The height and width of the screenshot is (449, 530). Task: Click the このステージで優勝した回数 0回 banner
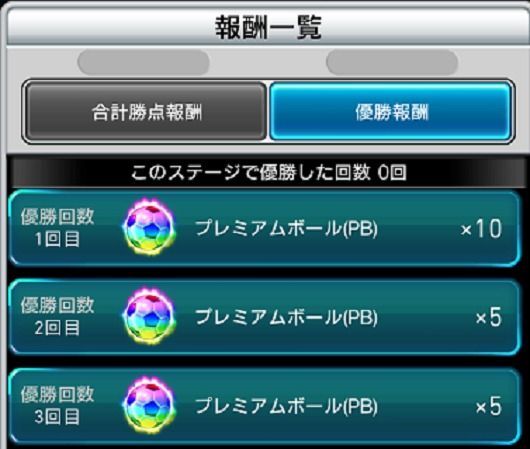click(268, 172)
